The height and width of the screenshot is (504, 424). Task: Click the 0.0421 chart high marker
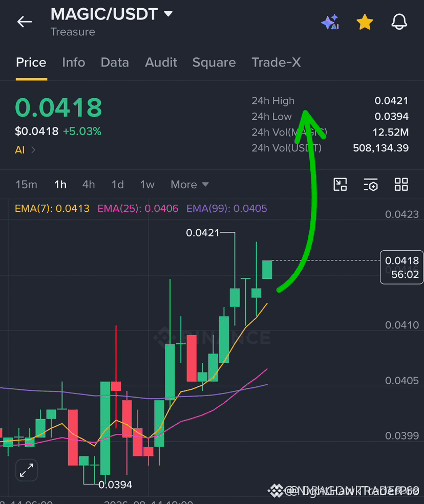[x=203, y=233]
